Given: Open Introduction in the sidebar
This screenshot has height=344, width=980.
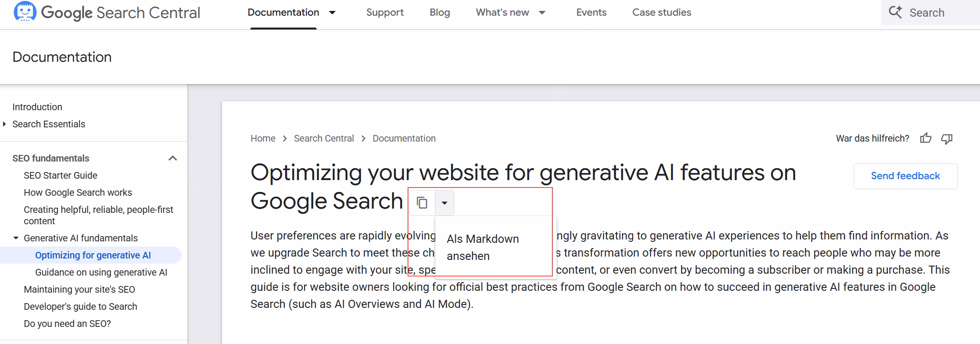Looking at the screenshot, I should pyautogui.click(x=37, y=107).
